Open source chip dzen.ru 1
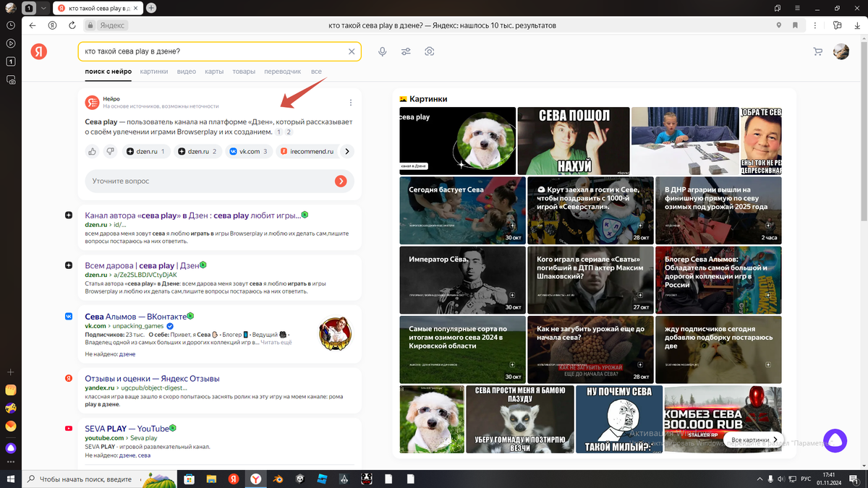 pyautogui.click(x=146, y=152)
